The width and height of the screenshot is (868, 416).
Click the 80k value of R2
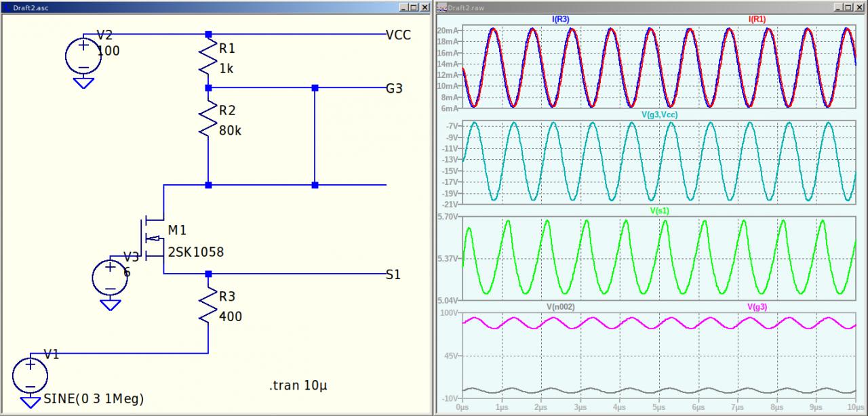[x=230, y=130]
